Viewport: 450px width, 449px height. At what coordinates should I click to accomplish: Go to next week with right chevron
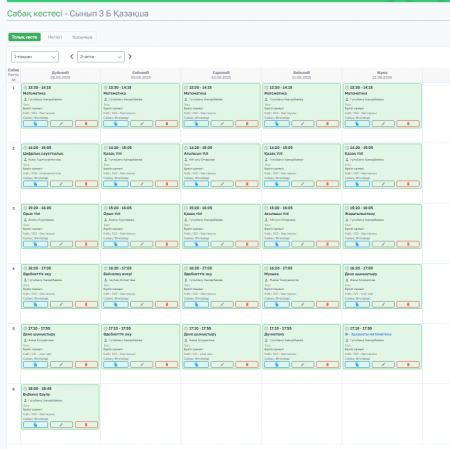coord(130,57)
